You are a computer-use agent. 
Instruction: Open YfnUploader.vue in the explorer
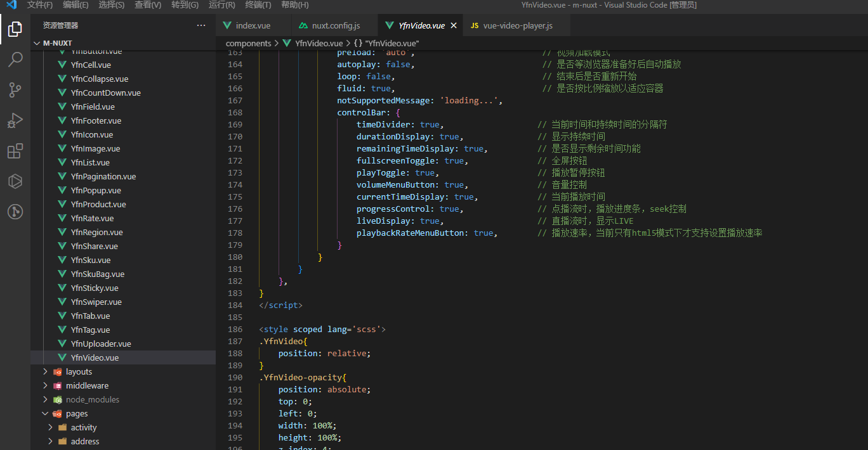123,344
